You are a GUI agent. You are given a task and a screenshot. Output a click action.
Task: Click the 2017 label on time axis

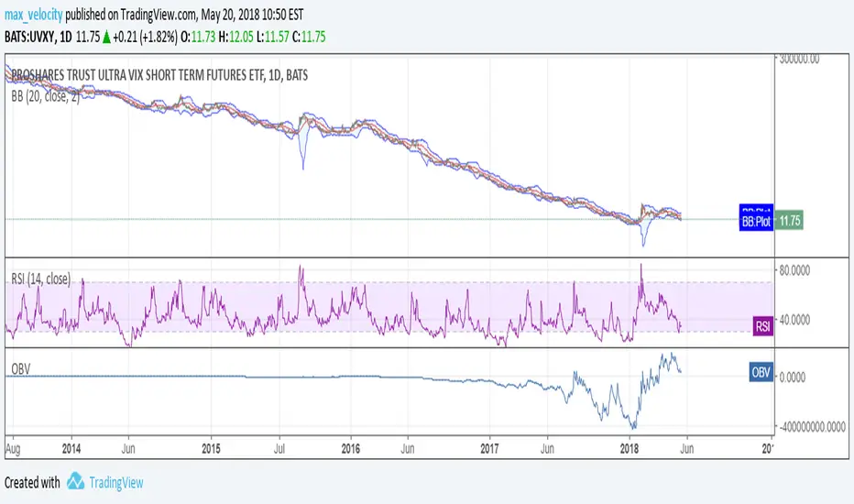pos(489,448)
